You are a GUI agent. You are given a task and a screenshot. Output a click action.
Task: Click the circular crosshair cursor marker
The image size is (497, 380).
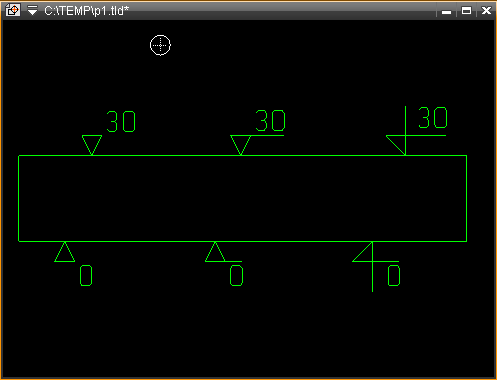point(160,45)
